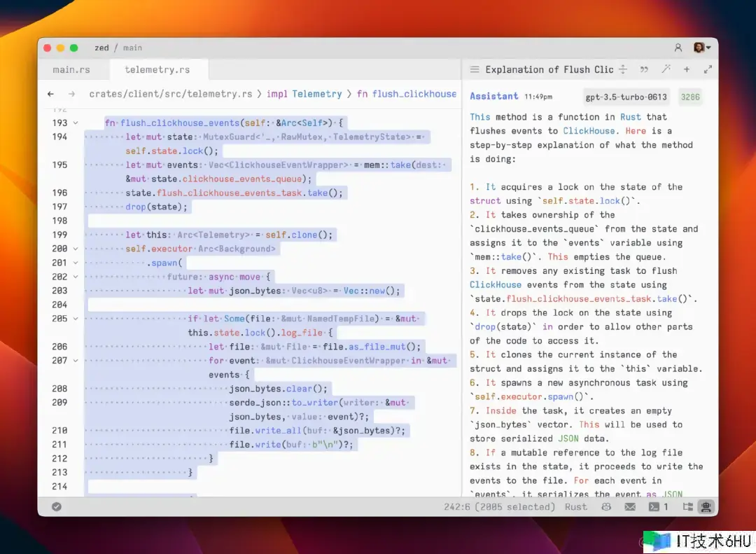756x554 pixels.
Task: Click the zed project name in title bar
Action: click(x=101, y=48)
